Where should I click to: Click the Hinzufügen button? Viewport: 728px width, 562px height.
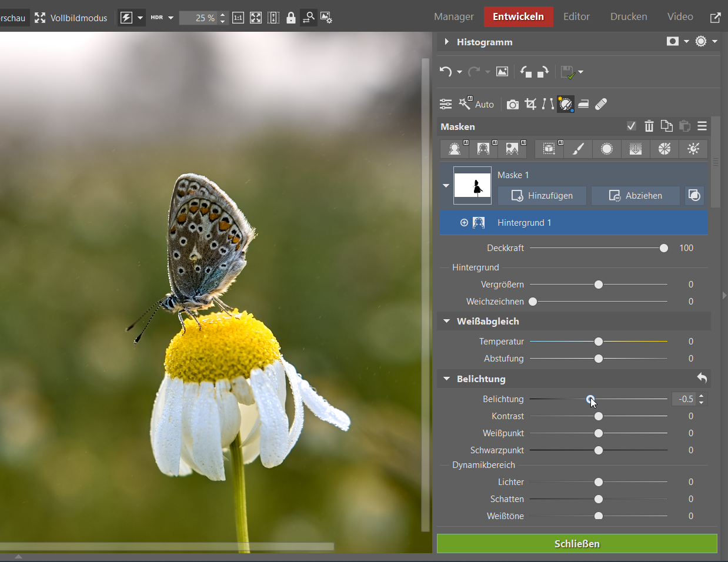(542, 196)
